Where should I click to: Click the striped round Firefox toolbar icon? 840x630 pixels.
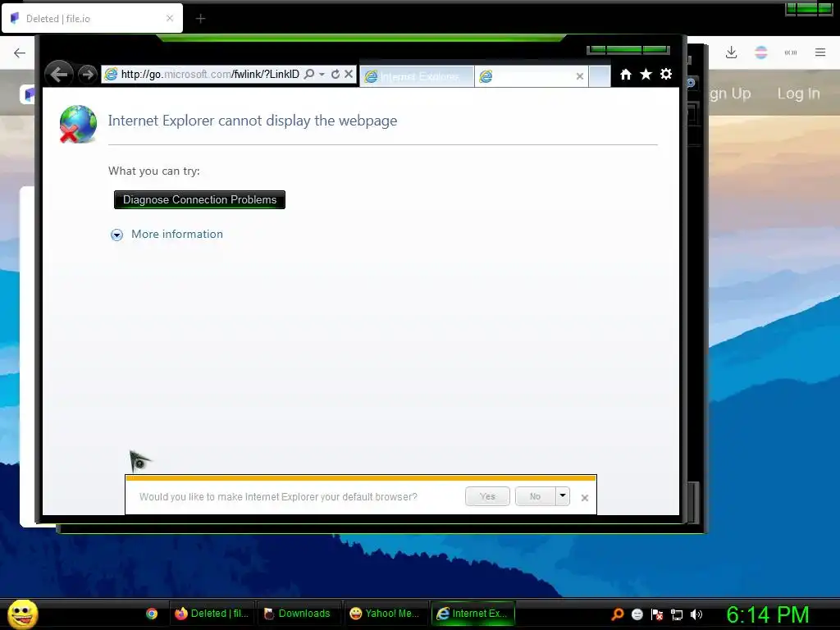tap(761, 52)
